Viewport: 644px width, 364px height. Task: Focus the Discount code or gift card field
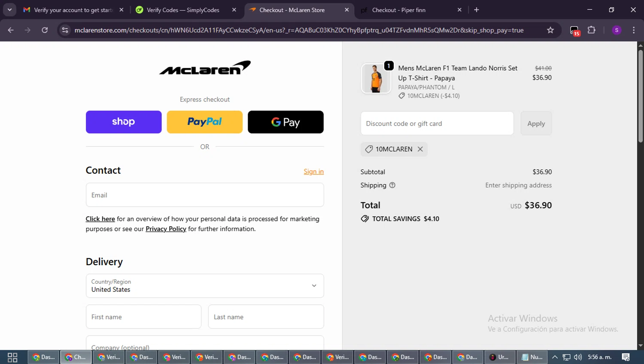(437, 123)
